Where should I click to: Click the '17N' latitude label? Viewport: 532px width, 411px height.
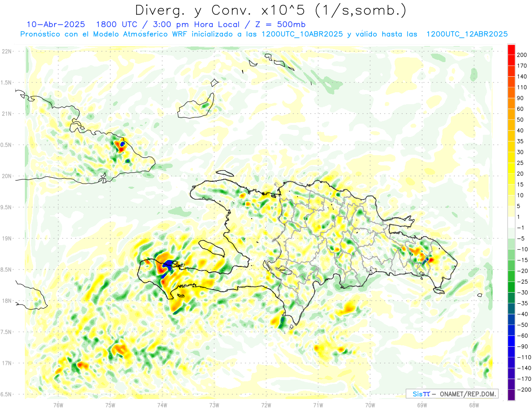7,363
